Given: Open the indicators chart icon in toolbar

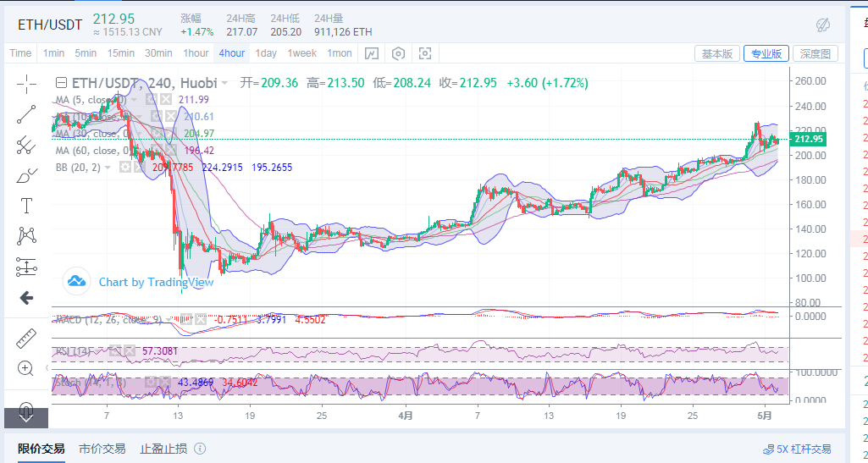Looking at the screenshot, I should click(x=372, y=53).
